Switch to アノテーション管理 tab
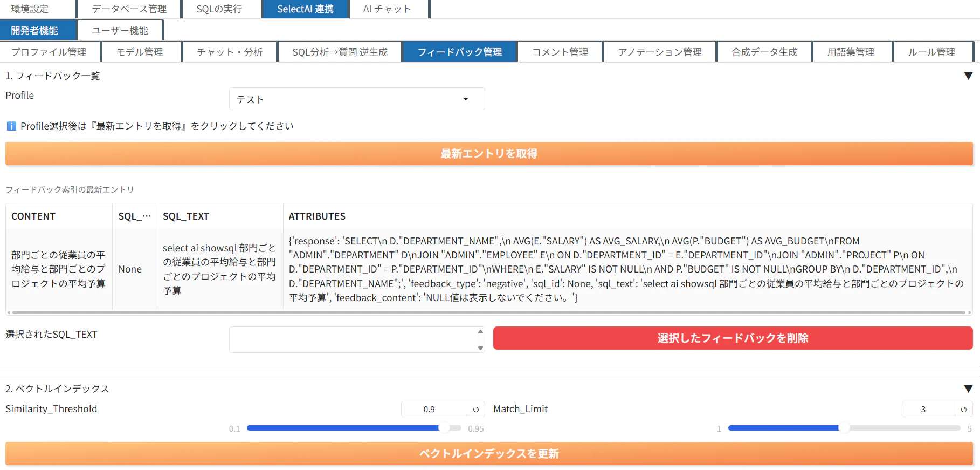 click(x=660, y=52)
